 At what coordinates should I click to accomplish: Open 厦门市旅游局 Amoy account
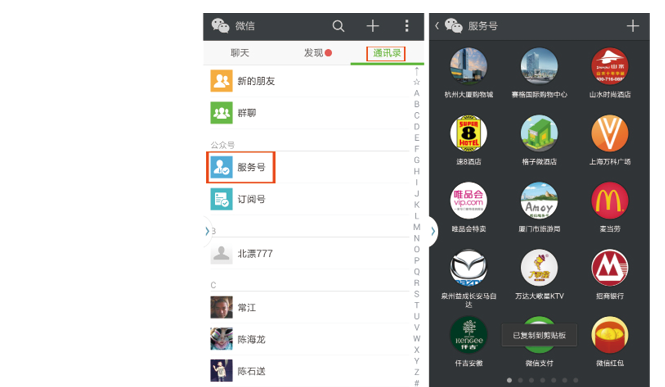pyautogui.click(x=539, y=207)
